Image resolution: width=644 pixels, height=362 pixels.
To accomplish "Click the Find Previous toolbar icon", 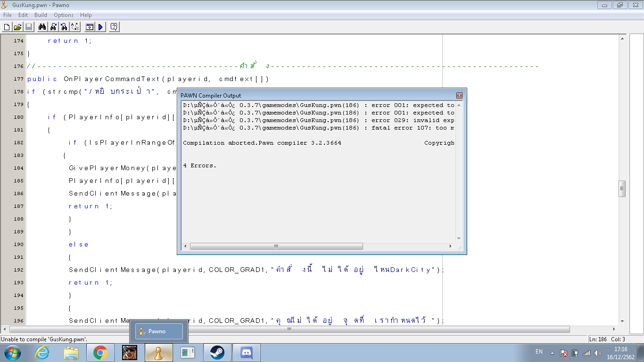I will 64,27.
